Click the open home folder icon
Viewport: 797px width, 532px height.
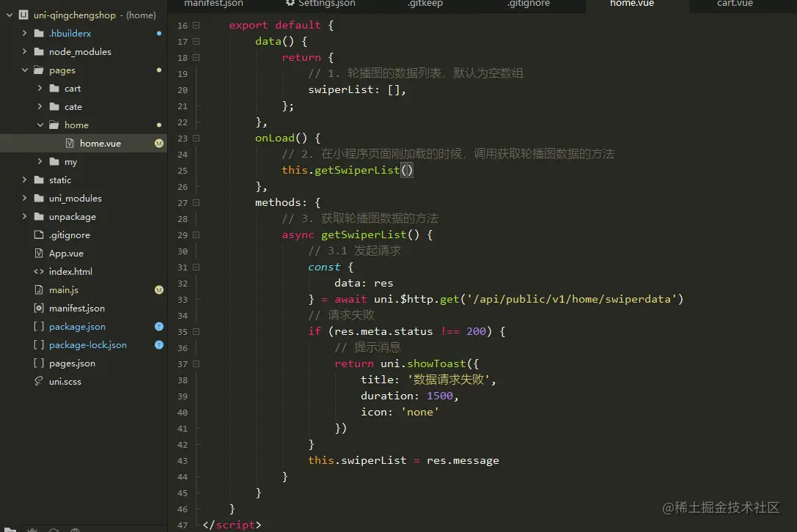click(54, 125)
